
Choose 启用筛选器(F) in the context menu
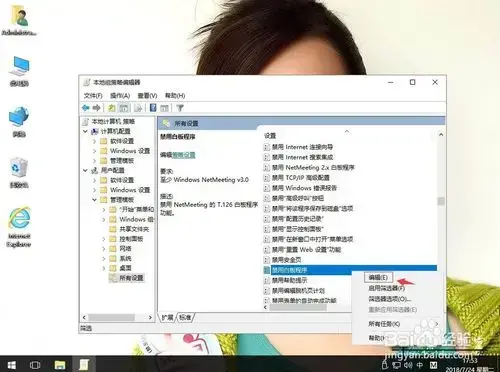point(387,288)
